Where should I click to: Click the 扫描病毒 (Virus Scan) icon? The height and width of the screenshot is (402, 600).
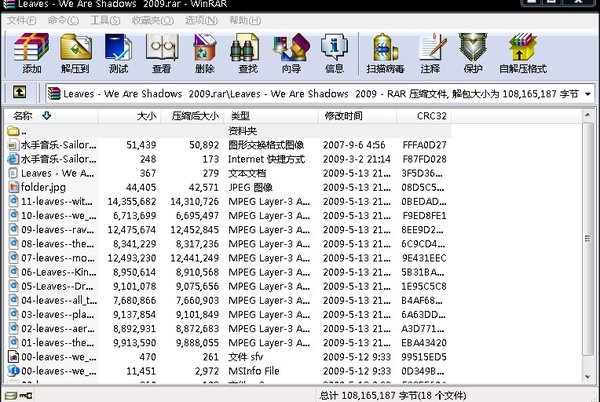385,47
